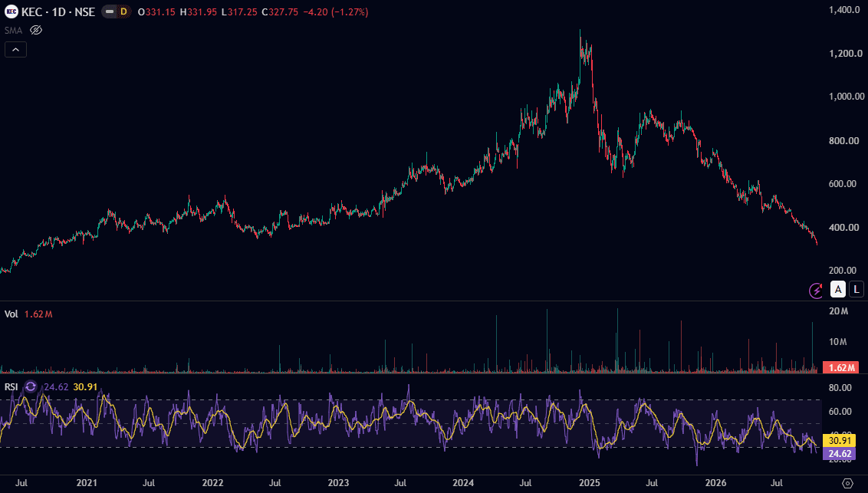868x493 pixels.
Task: Click the change value −4.20 (−1.27%)
Action: (335, 12)
